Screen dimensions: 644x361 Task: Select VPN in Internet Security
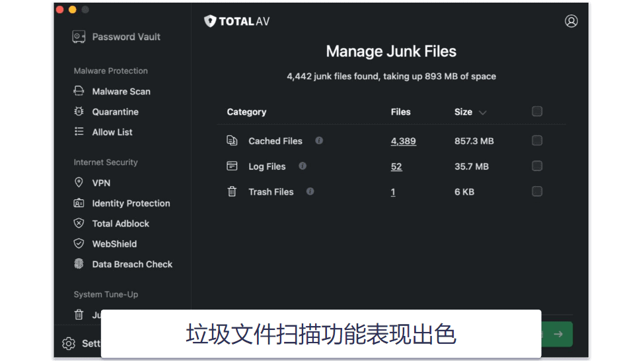tap(101, 183)
